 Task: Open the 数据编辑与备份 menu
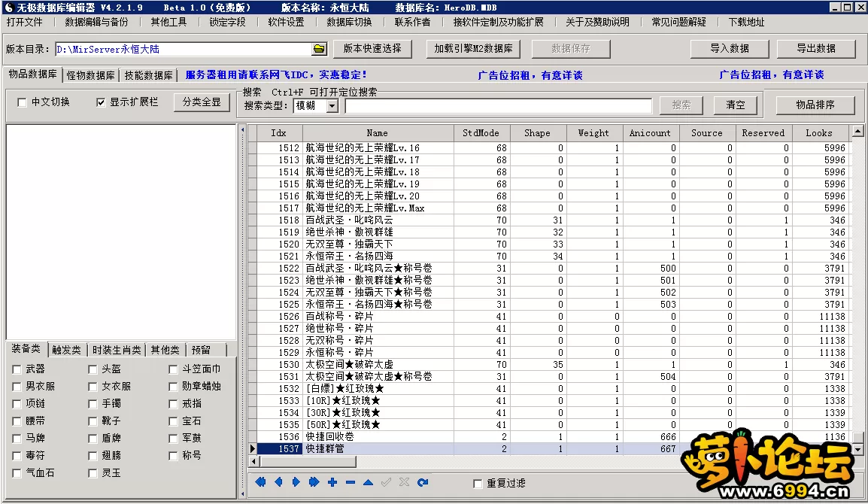(x=96, y=22)
